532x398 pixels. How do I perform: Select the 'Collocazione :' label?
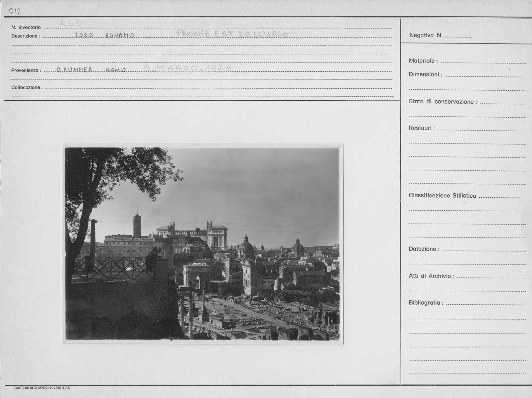27,88
